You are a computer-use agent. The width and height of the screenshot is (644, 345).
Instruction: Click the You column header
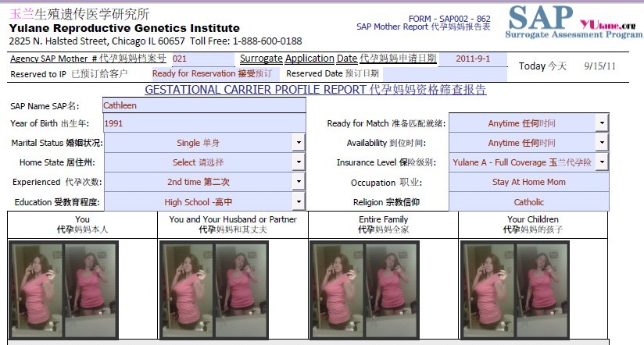[x=82, y=224]
